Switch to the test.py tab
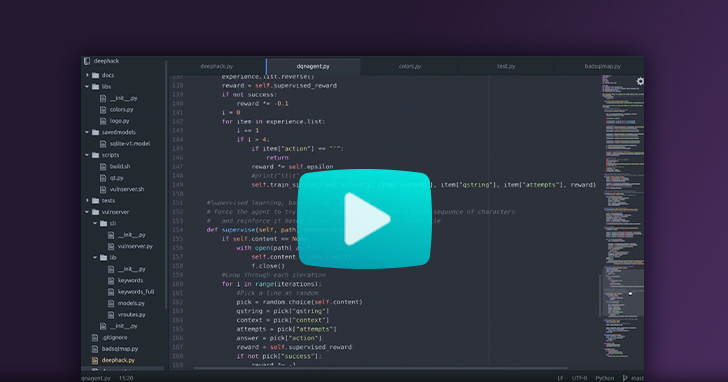Image resolution: width=728 pixels, height=382 pixels. 506,66
